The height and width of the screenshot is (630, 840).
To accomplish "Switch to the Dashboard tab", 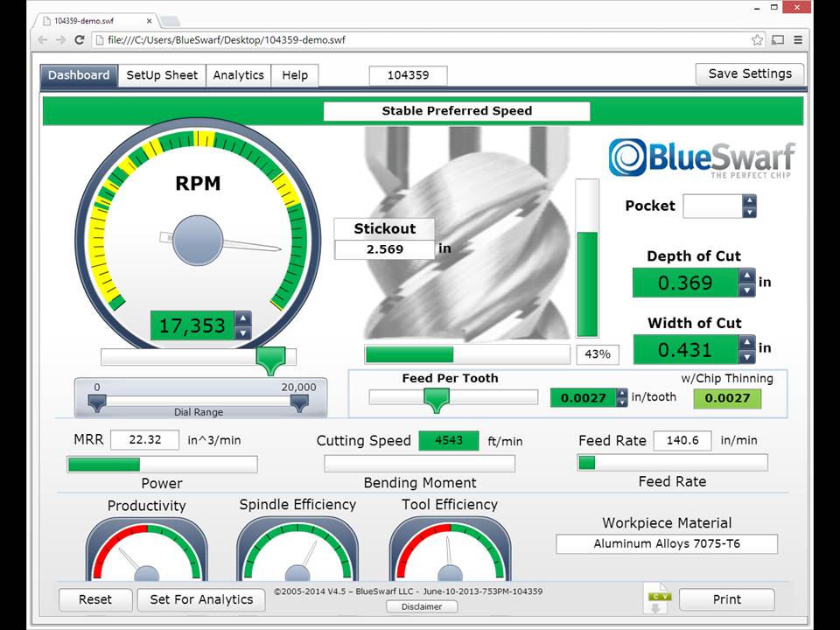I will [79, 75].
